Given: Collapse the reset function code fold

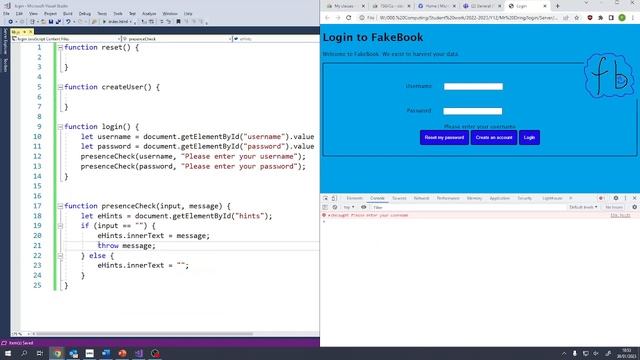Looking at the screenshot, I should pos(60,47).
